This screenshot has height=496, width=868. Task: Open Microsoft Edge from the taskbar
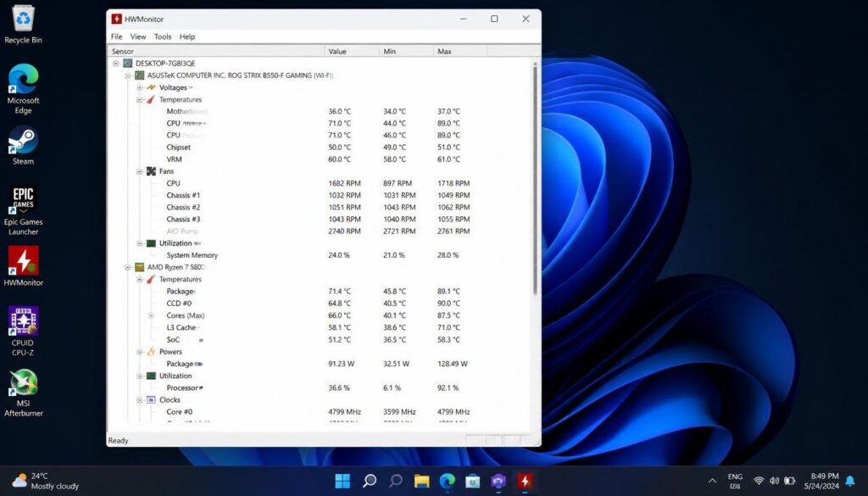pos(448,481)
